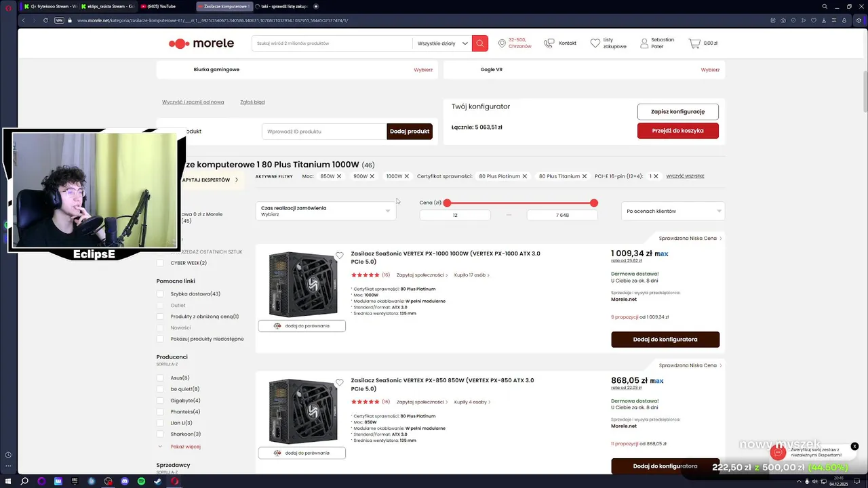
Task: Click WYCZYŚĆ WSZYSTKIE filters link
Action: coord(685,176)
